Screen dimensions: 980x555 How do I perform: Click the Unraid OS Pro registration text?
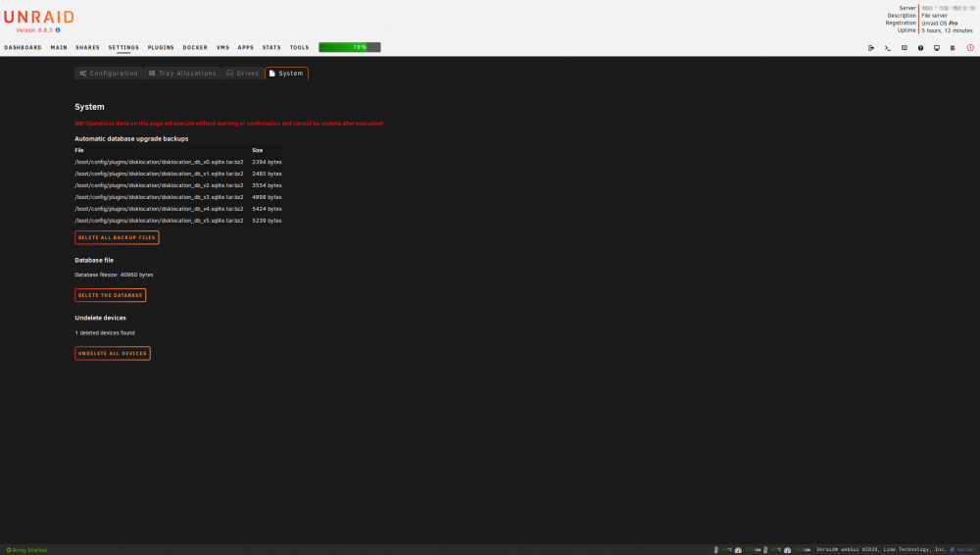point(940,24)
